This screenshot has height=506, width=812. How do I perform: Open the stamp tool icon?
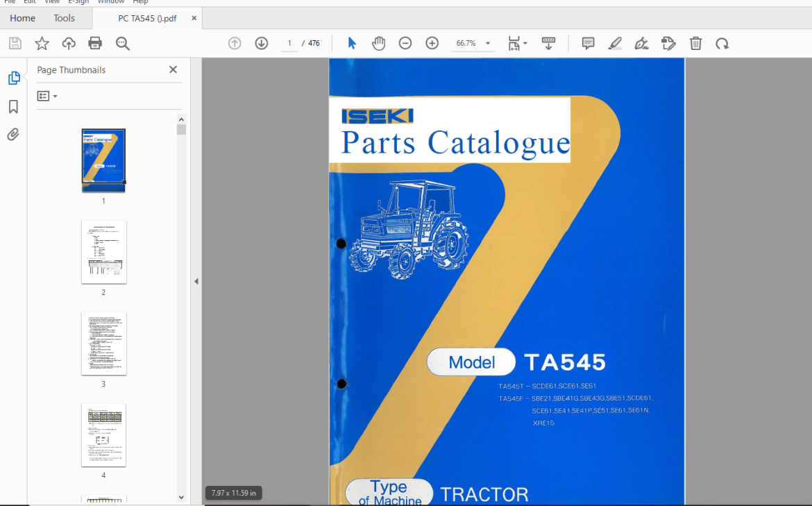(x=668, y=44)
